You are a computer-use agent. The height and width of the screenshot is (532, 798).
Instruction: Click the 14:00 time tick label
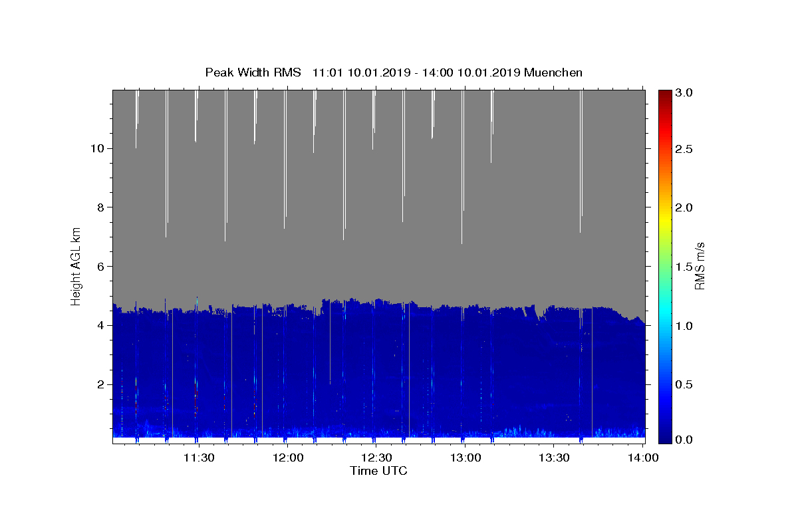point(643,458)
